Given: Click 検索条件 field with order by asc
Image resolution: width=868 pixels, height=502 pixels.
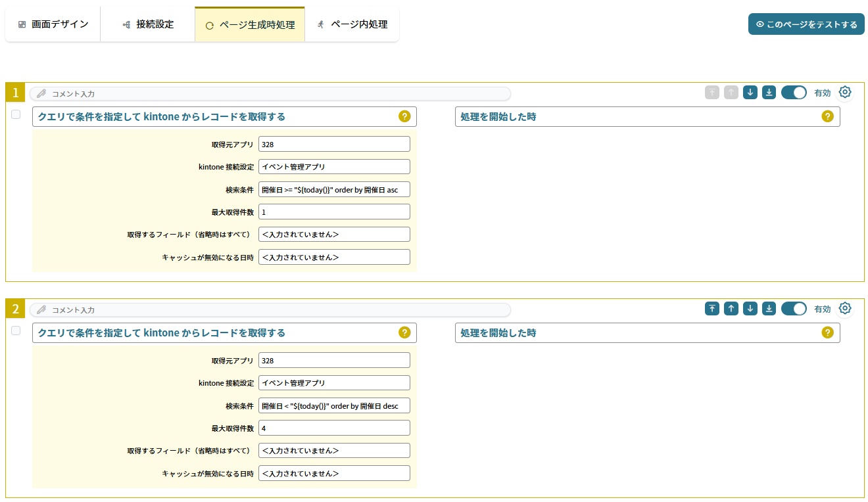Looking at the screenshot, I should coord(334,189).
